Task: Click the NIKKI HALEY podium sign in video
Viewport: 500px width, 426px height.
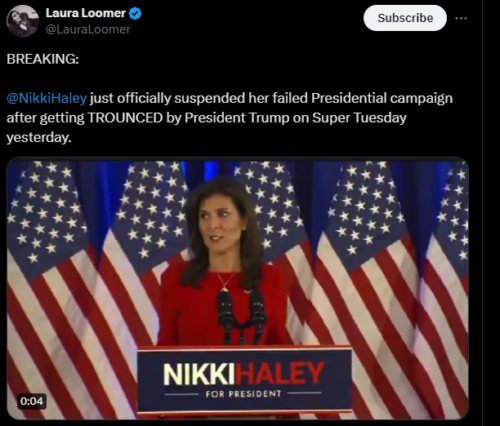Action: point(244,379)
